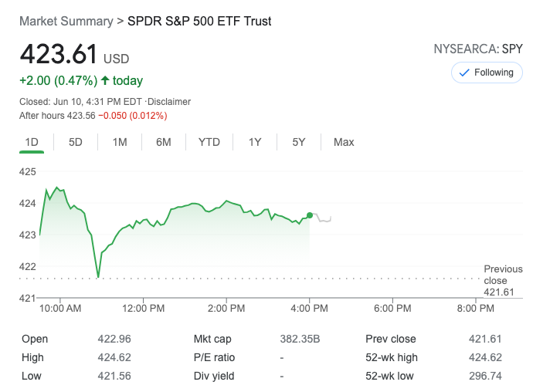Switch to the 5D range tab
The height and width of the screenshot is (392, 533).
click(x=76, y=142)
